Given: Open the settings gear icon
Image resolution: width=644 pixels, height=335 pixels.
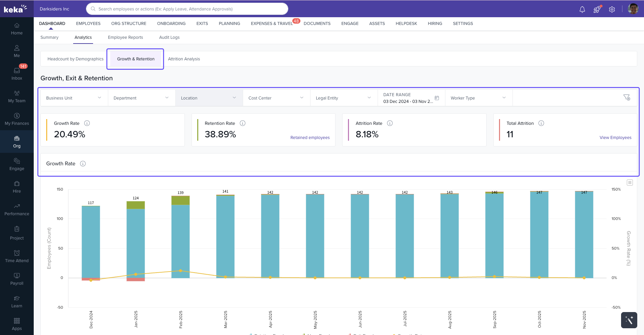Looking at the screenshot, I should (x=612, y=9).
